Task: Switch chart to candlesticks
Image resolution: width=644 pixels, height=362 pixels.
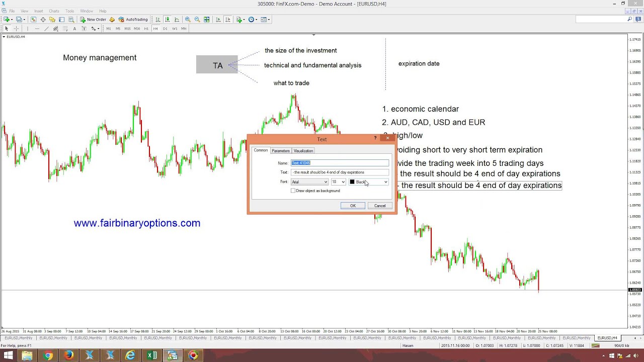Action: pos(167,20)
